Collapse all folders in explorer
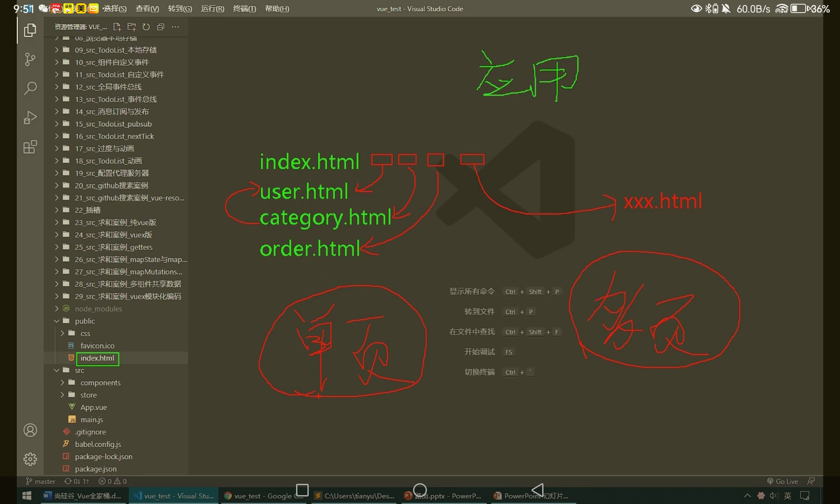The image size is (840, 504). click(160, 27)
